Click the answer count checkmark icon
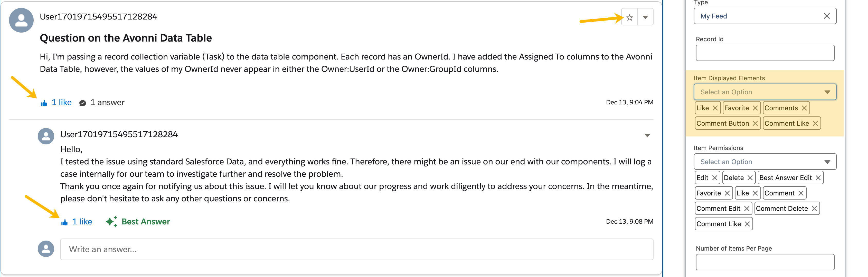 pos(82,103)
